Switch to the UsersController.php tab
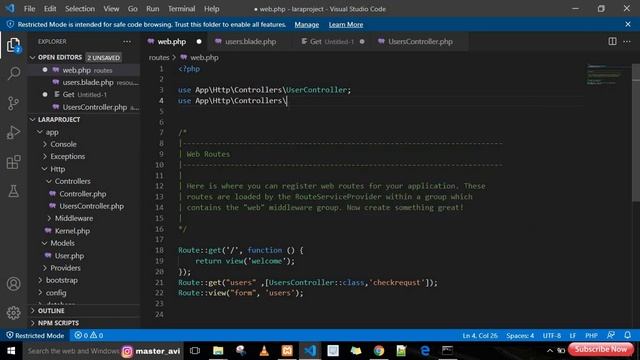This screenshot has width=640, height=360. [x=420, y=42]
